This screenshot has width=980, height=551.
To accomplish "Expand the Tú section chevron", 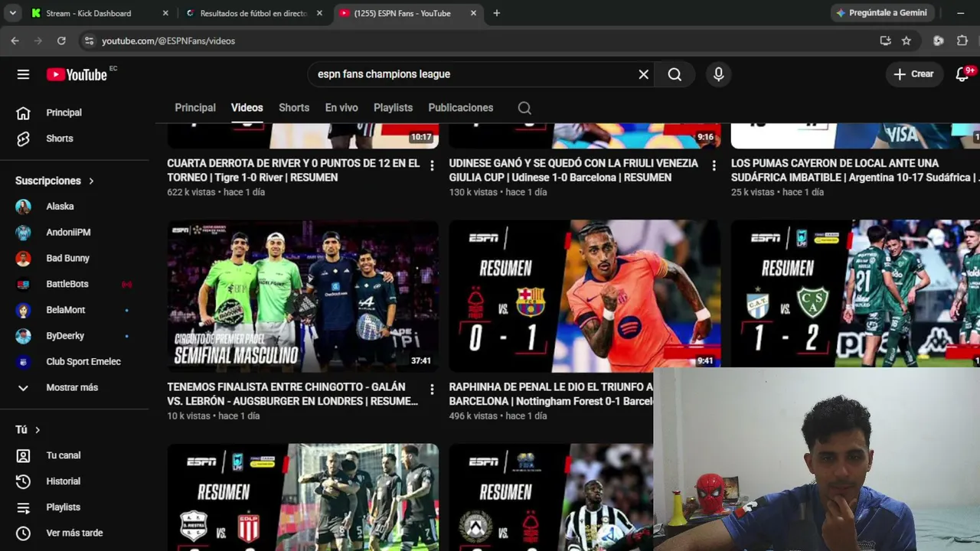I will click(37, 430).
